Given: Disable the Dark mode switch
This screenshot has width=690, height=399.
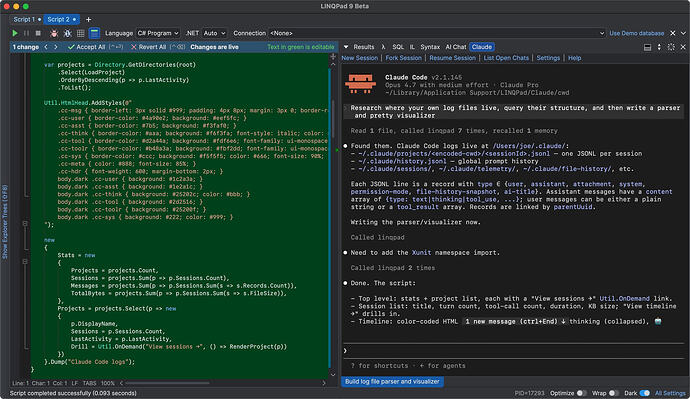Looking at the screenshot, I should click(645, 393).
